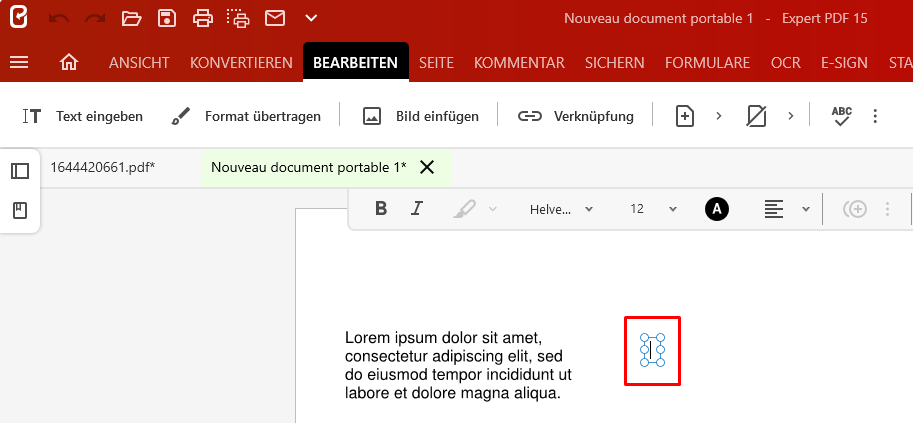Send document by email
The image size is (913, 423).
click(x=275, y=19)
